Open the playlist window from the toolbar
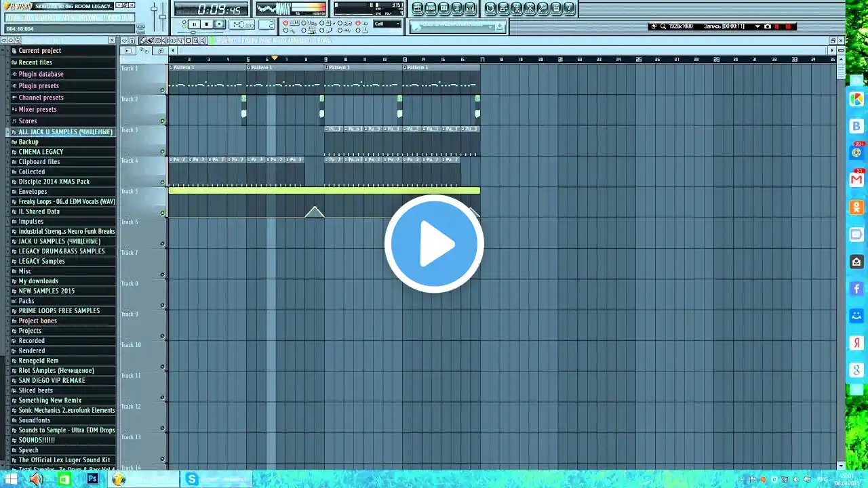Viewport: 868px width, 488px height. 418,8
